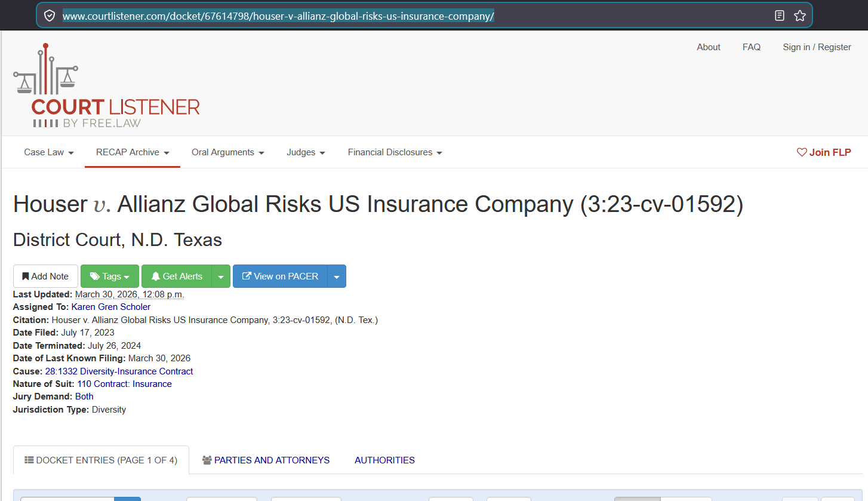This screenshot has width=868, height=501.
Task: Click the list icon on Docket Entries tab
Action: click(x=29, y=460)
